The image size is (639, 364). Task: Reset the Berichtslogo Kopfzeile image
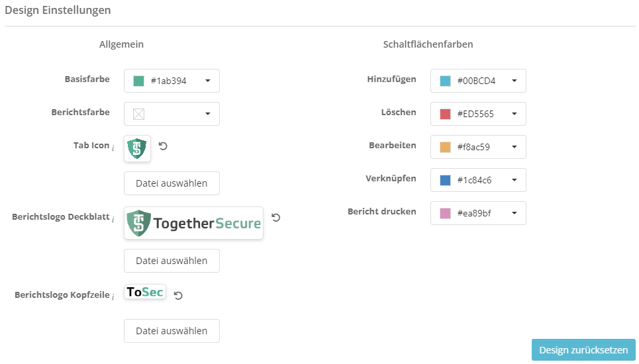tap(177, 295)
